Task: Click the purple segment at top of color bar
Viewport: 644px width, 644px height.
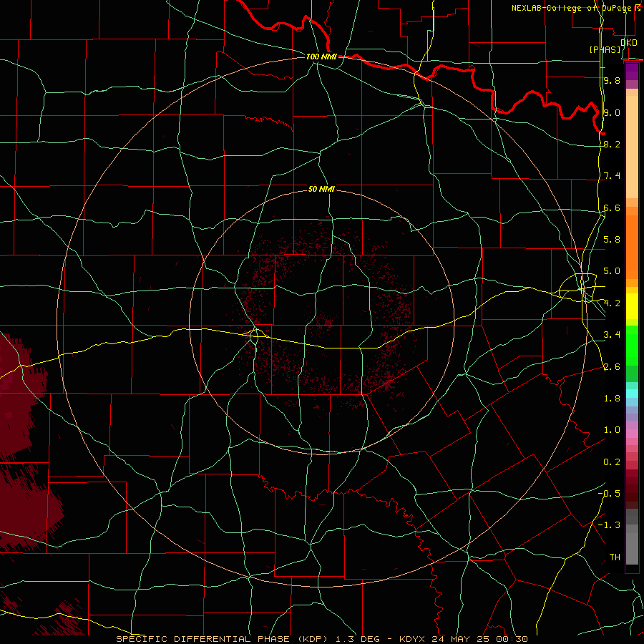Action: 632,72
